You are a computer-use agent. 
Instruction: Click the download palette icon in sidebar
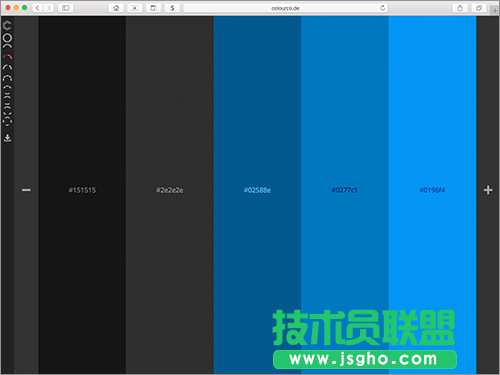7,138
